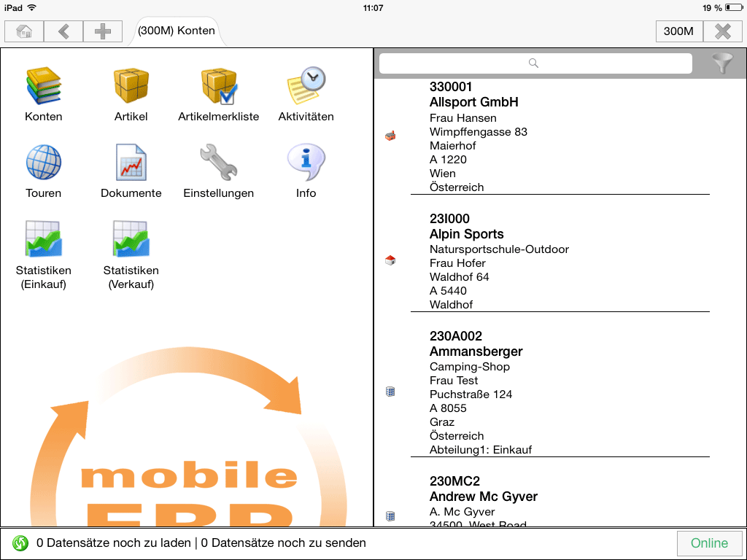The width and height of the screenshot is (747, 560).
Task: Click the green sync status icon
Action: coord(20,542)
